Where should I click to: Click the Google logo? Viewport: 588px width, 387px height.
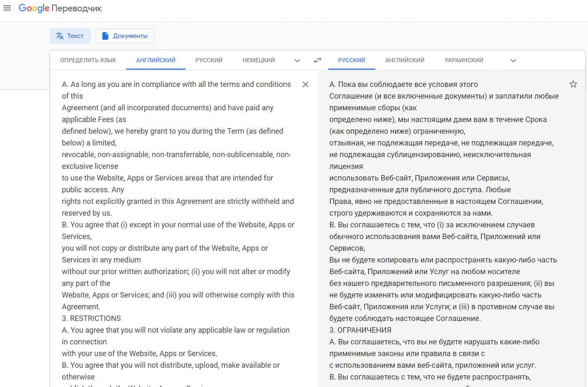[34, 8]
